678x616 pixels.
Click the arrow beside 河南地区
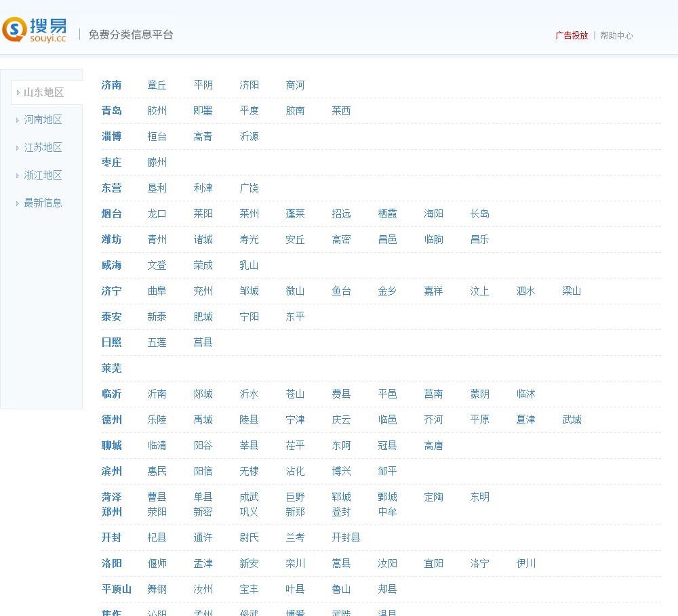tap(18, 120)
